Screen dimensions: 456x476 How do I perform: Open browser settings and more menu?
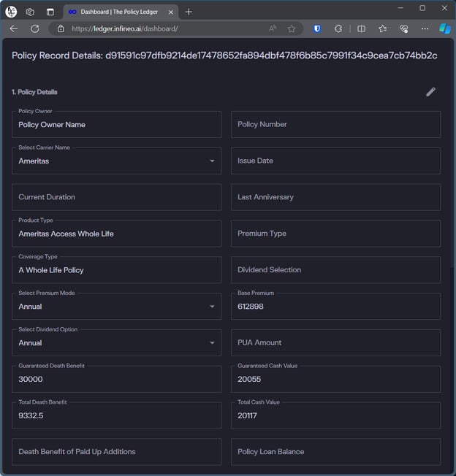pyautogui.click(x=425, y=29)
